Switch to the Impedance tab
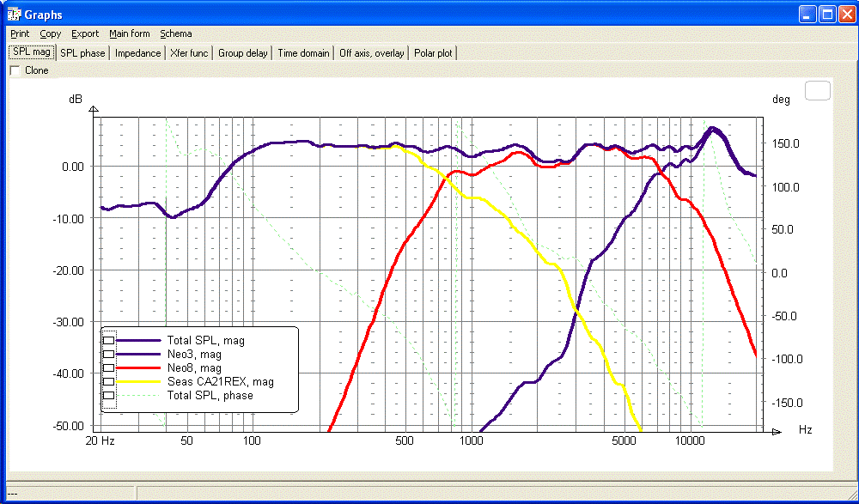The image size is (859, 504). 138,53
